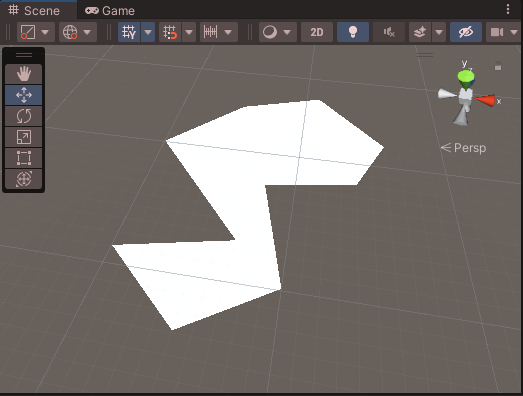
Task: Open the grid snapping settings dropdown
Action: click(189, 32)
